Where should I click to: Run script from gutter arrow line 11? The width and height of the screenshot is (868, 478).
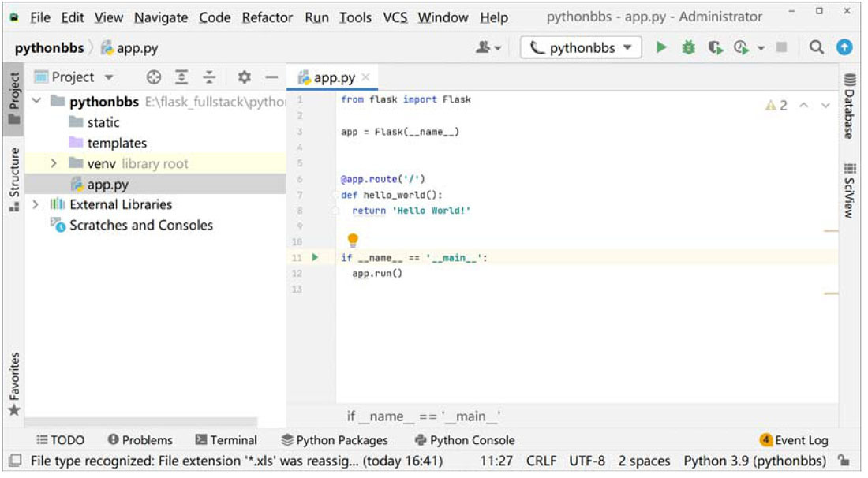click(315, 257)
